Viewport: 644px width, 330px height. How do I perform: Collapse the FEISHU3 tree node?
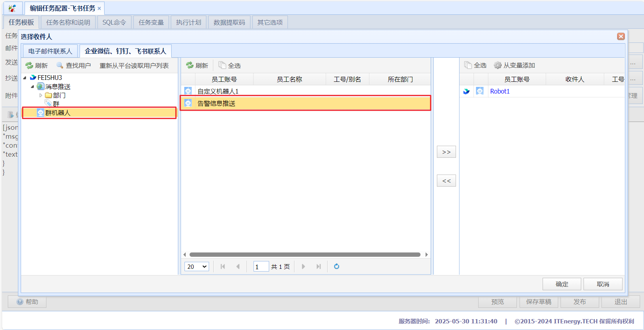click(x=25, y=78)
